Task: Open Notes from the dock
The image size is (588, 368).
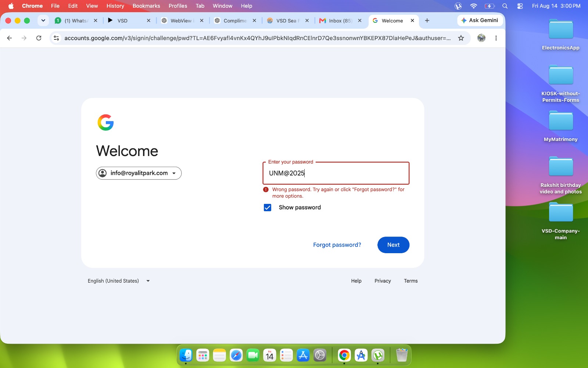Action: coord(219,355)
